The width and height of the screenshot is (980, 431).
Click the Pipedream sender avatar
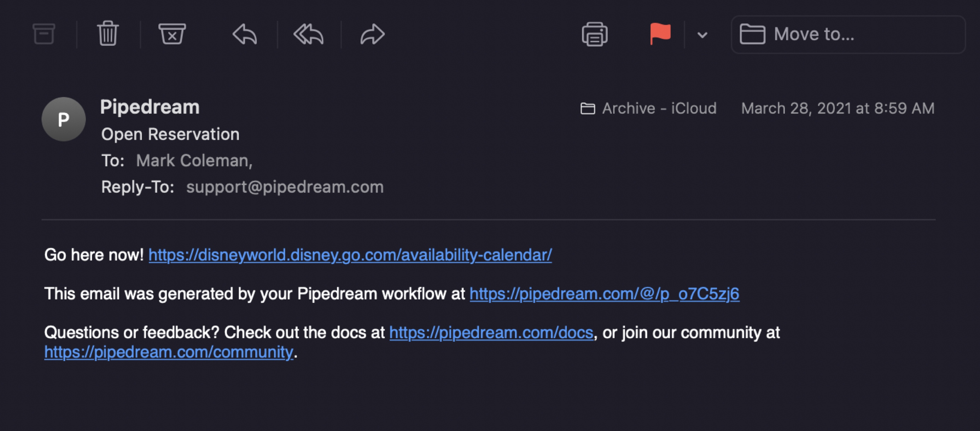64,119
